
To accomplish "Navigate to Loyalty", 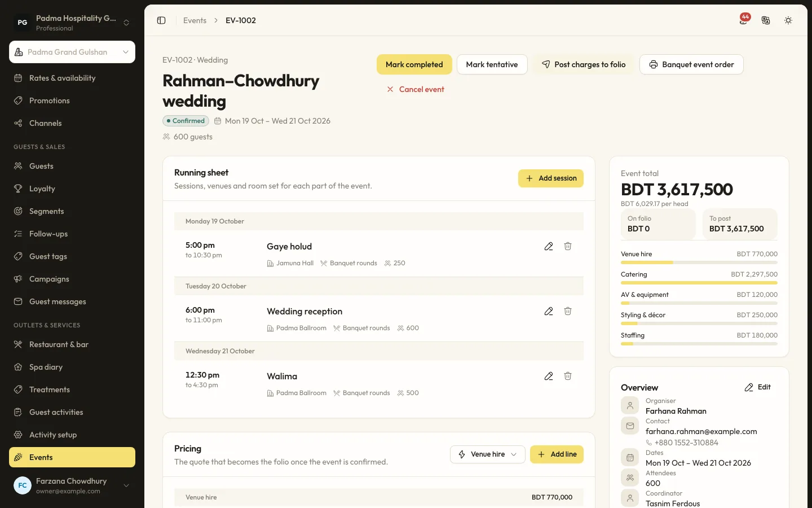I will pos(72,189).
